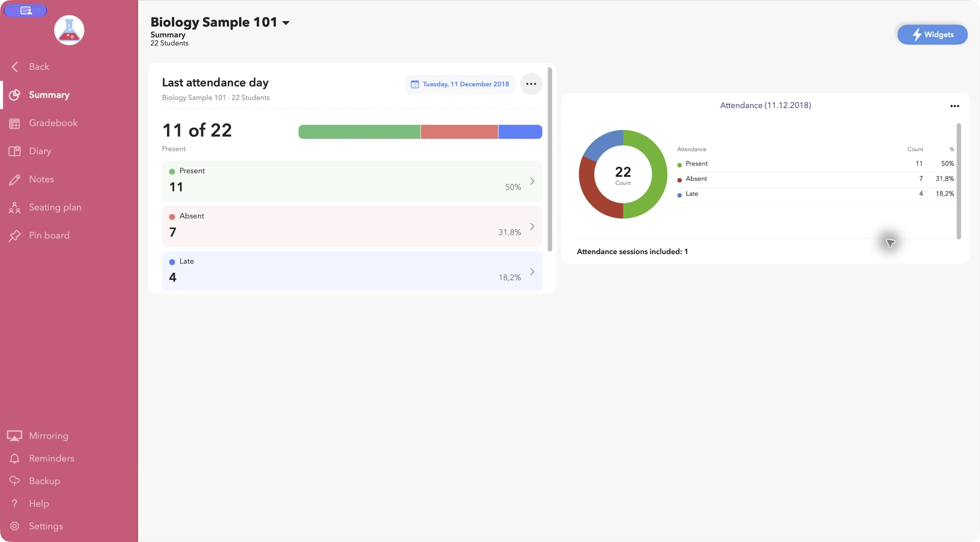Click the flask class avatar icon
Screen dimensions: 980x542
coord(69,30)
